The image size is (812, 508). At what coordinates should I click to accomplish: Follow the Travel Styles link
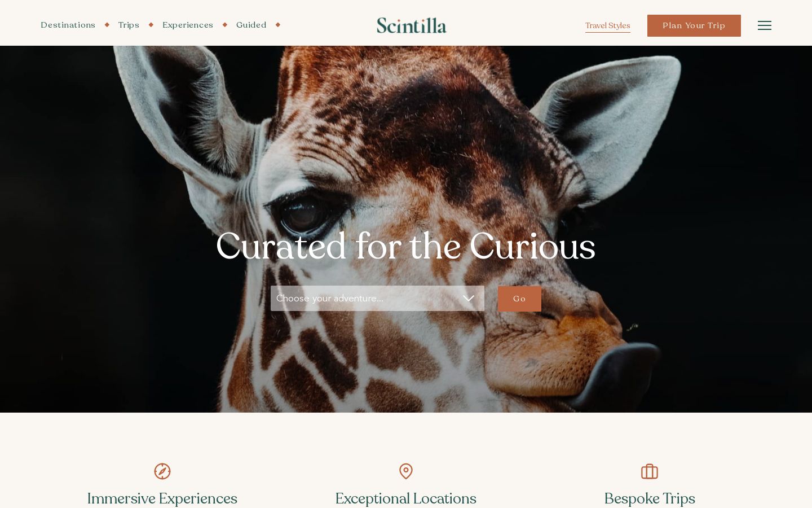608,25
